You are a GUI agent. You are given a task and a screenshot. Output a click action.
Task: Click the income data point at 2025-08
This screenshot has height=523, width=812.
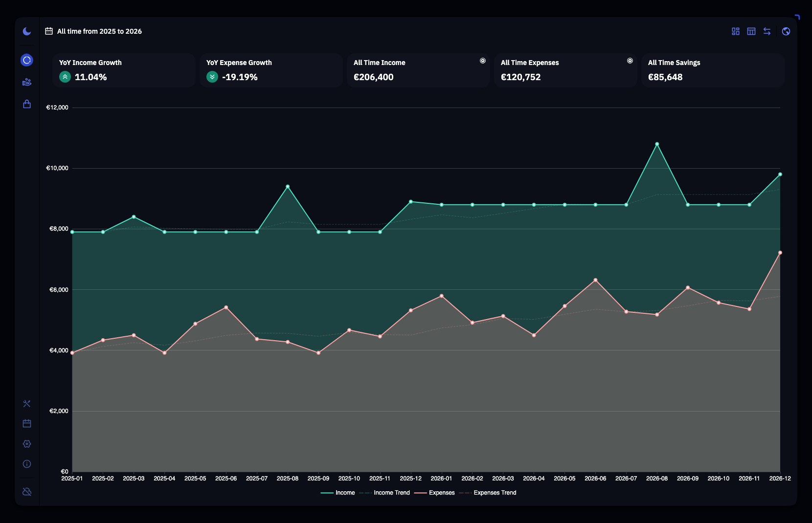point(288,186)
